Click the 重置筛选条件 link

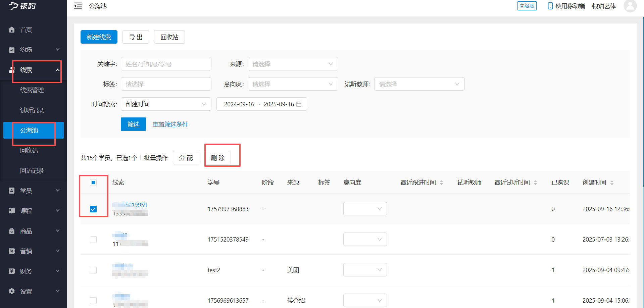point(170,124)
